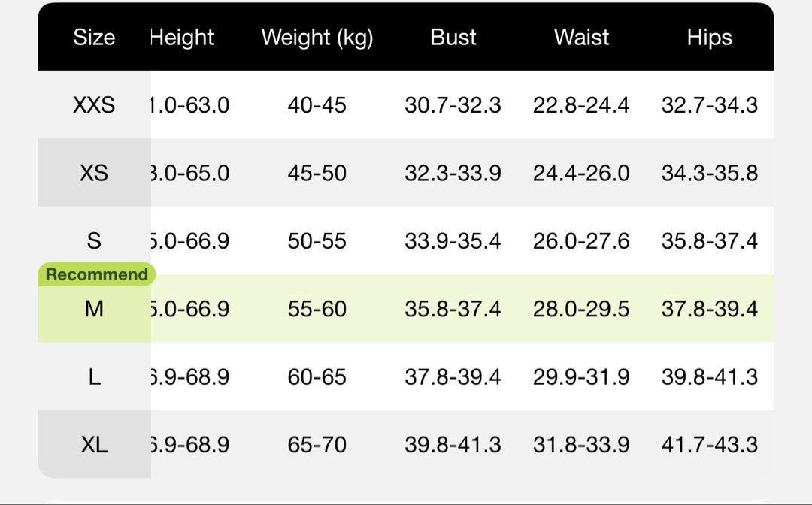This screenshot has height=505, width=812.
Task: Select the XXS size row label
Action: click(94, 105)
